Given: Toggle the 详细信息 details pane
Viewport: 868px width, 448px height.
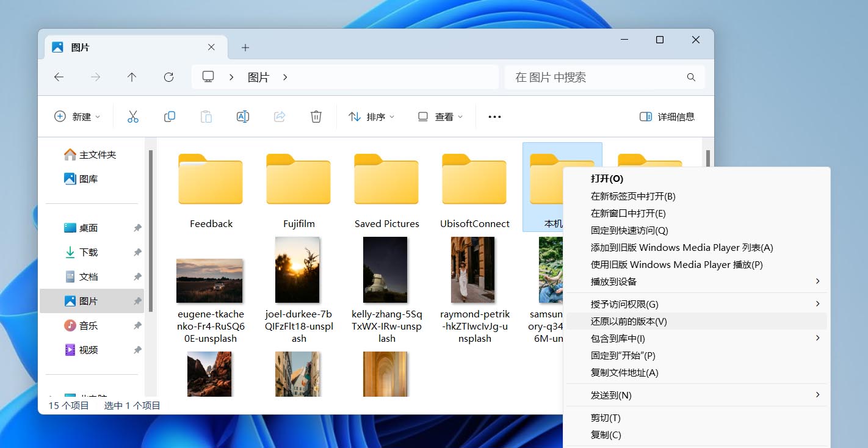Looking at the screenshot, I should coord(667,117).
